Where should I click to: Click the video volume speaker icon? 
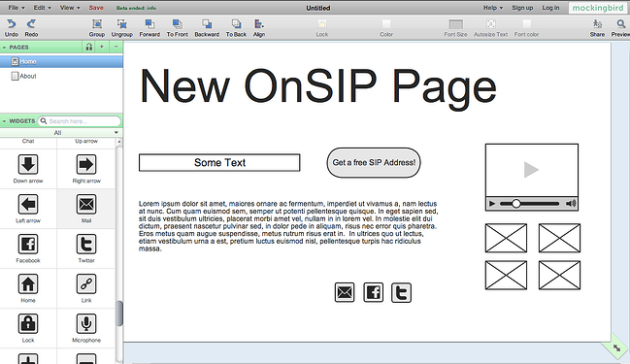[x=571, y=204]
